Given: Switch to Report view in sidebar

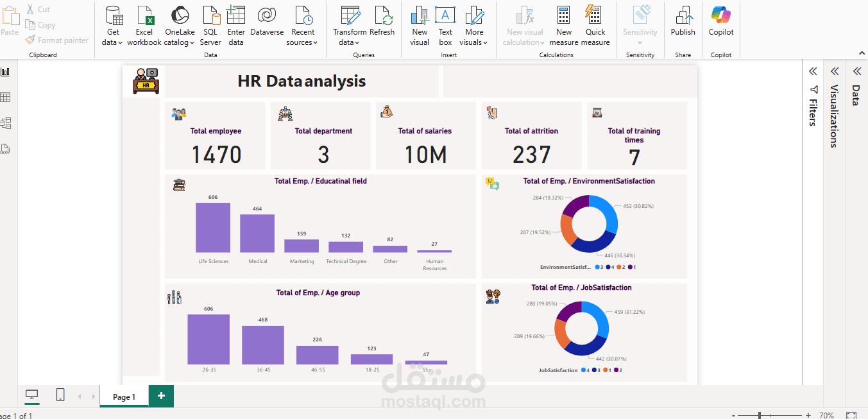Looking at the screenshot, I should point(5,72).
